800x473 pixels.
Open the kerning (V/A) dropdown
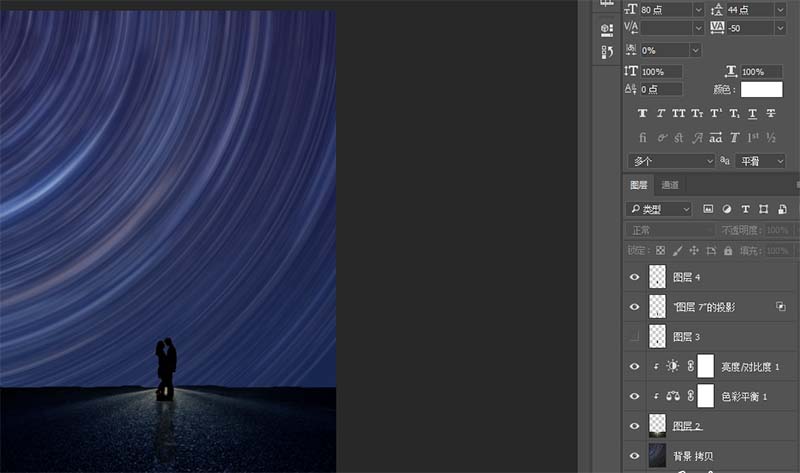click(698, 28)
